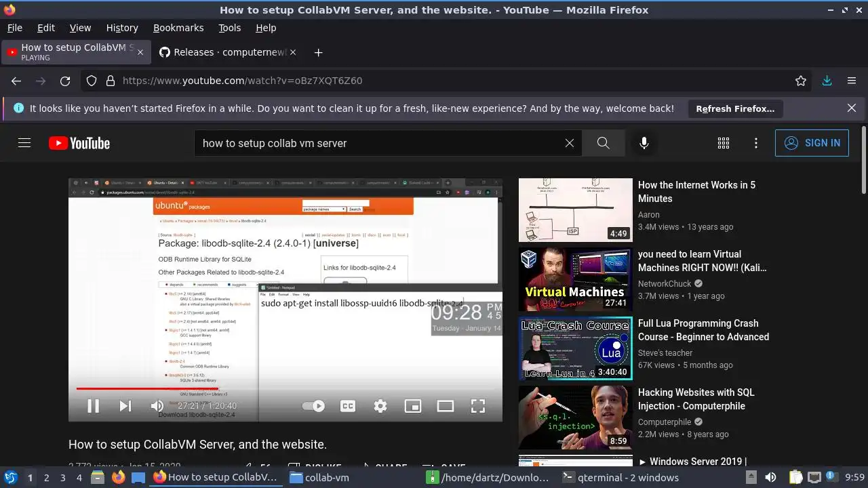This screenshot has width=868, height=488.
Task: Switch to workspace 3
Action: (x=62, y=478)
